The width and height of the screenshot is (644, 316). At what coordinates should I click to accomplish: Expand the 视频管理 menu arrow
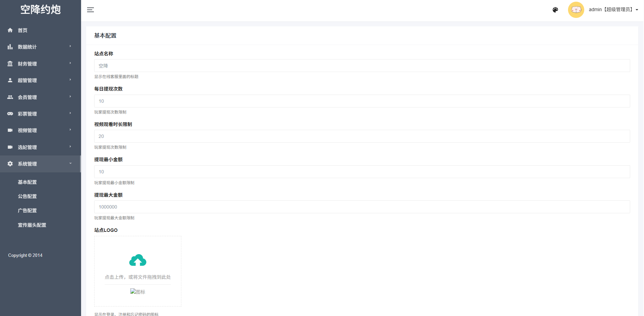coord(70,130)
